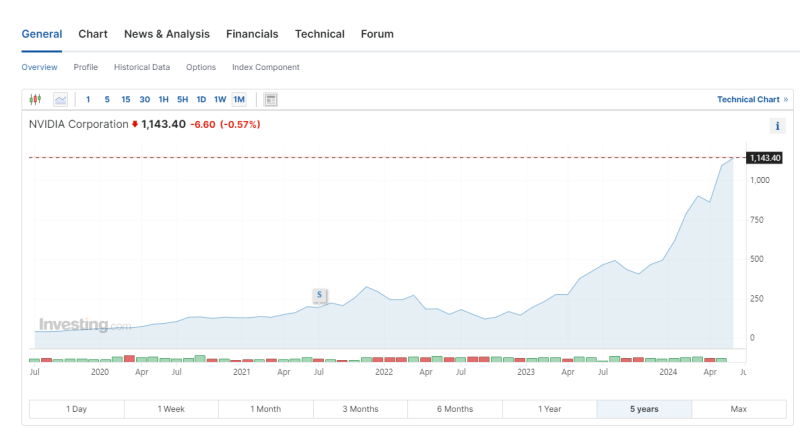
Task: Click the -6.60 price change value
Action: coord(203,124)
